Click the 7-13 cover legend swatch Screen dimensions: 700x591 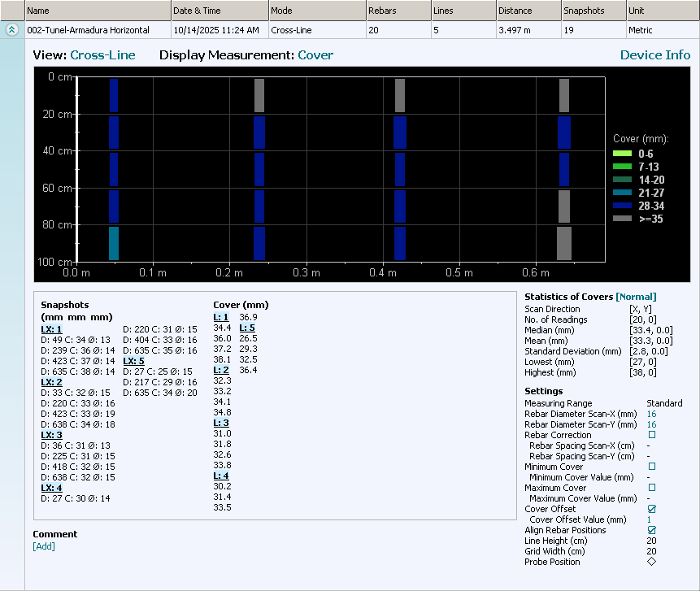(x=622, y=167)
